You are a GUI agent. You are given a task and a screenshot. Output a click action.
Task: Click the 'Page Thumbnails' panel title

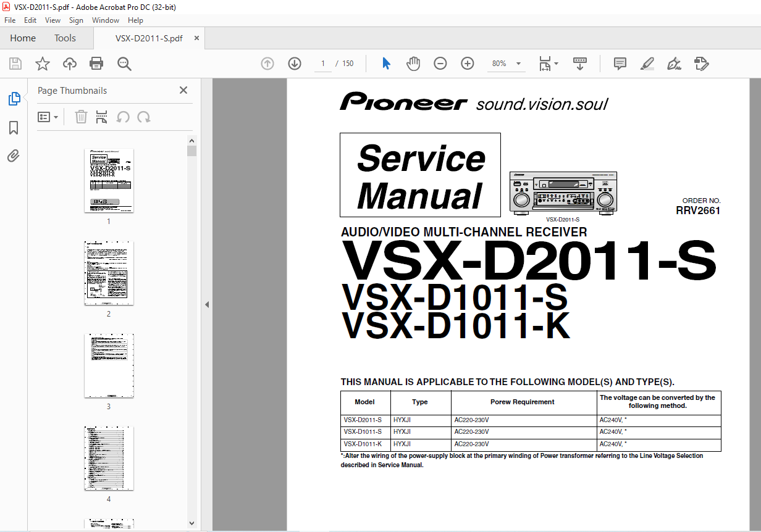pos(72,91)
